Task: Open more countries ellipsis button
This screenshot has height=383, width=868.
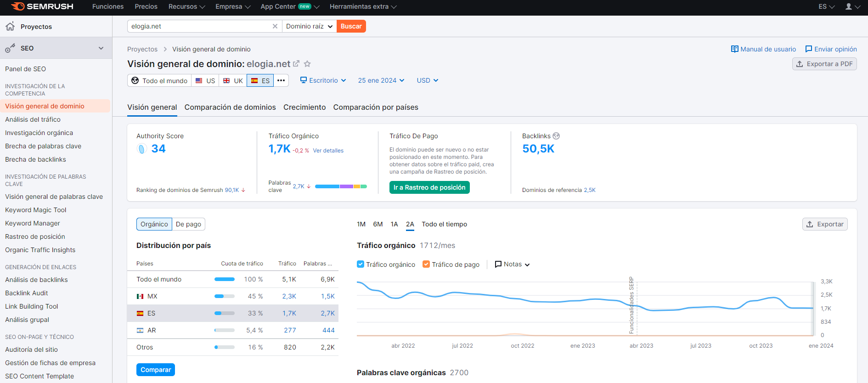Action: (x=281, y=80)
